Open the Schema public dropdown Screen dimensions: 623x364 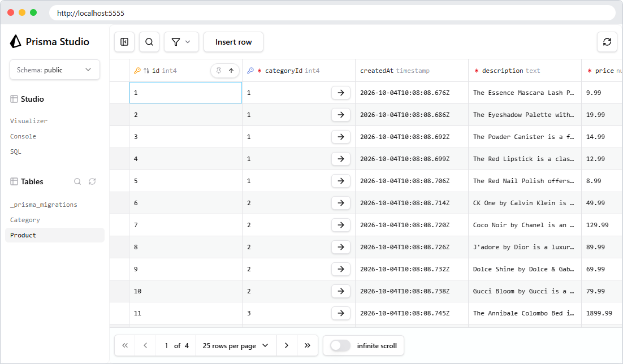pyautogui.click(x=55, y=70)
